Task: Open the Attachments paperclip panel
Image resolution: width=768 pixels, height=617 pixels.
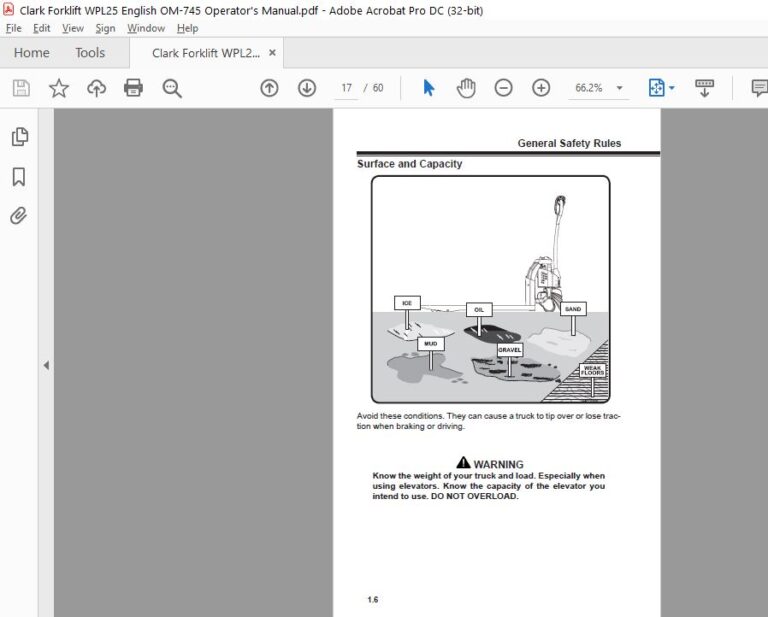Action: [19, 216]
